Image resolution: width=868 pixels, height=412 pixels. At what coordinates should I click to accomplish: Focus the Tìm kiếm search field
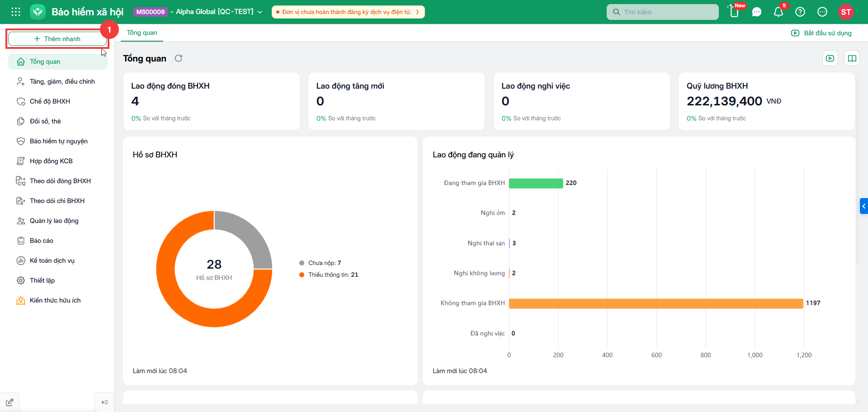coord(662,12)
